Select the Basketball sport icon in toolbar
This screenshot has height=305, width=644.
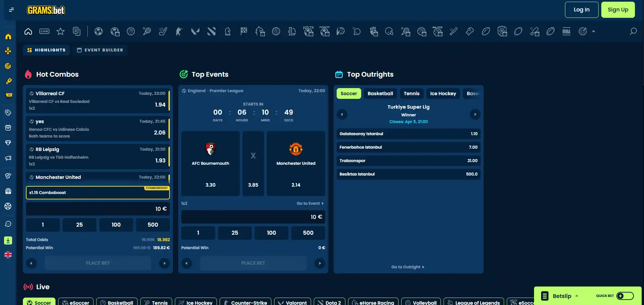tap(131, 31)
